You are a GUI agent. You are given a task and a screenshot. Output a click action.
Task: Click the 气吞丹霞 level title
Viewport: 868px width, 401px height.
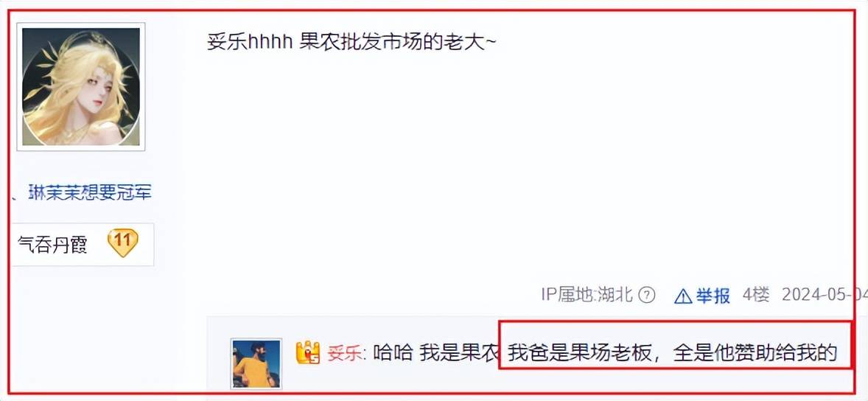52,244
